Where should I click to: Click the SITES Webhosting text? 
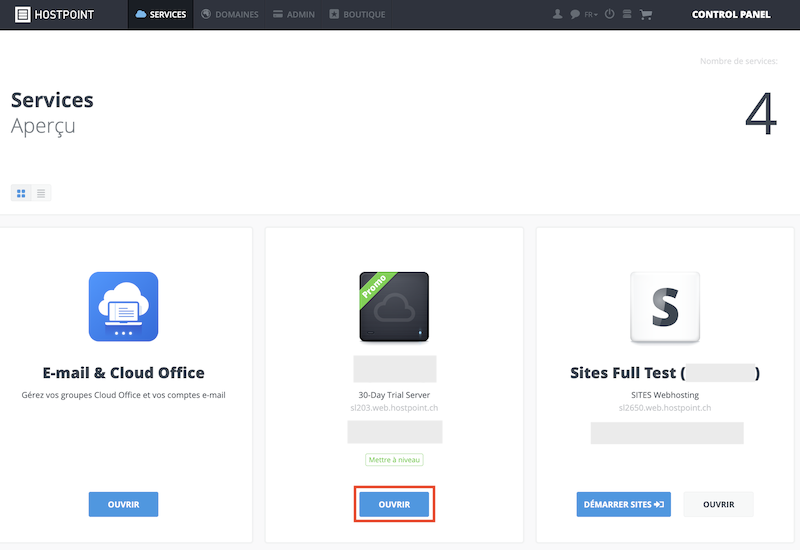[x=665, y=395]
